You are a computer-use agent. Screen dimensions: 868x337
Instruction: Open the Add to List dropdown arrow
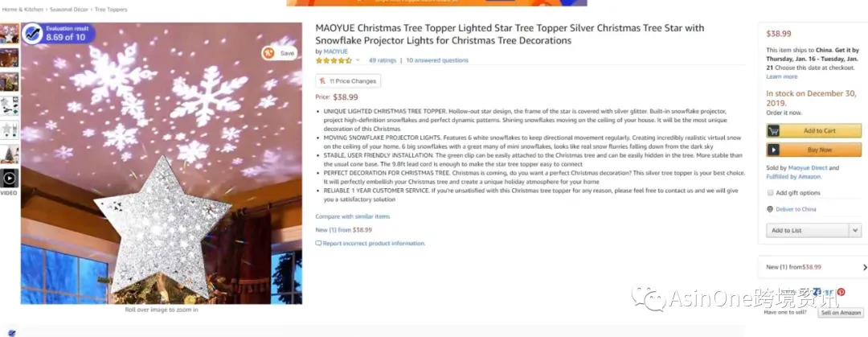point(855,231)
